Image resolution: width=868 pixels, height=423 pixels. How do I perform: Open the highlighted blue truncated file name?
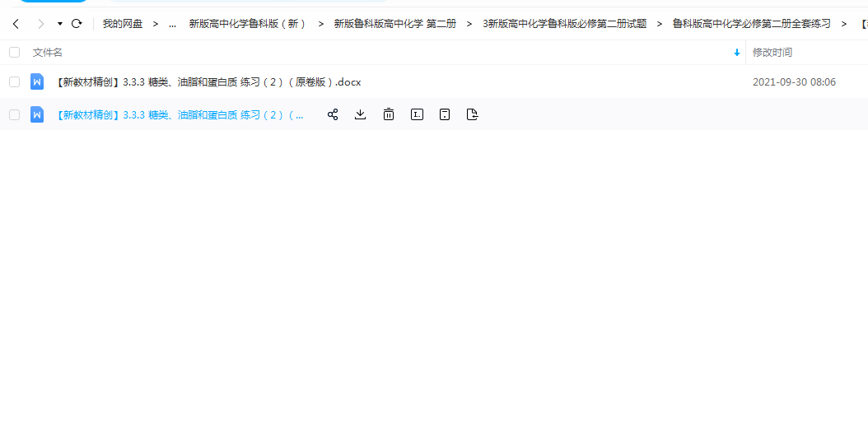click(x=180, y=115)
